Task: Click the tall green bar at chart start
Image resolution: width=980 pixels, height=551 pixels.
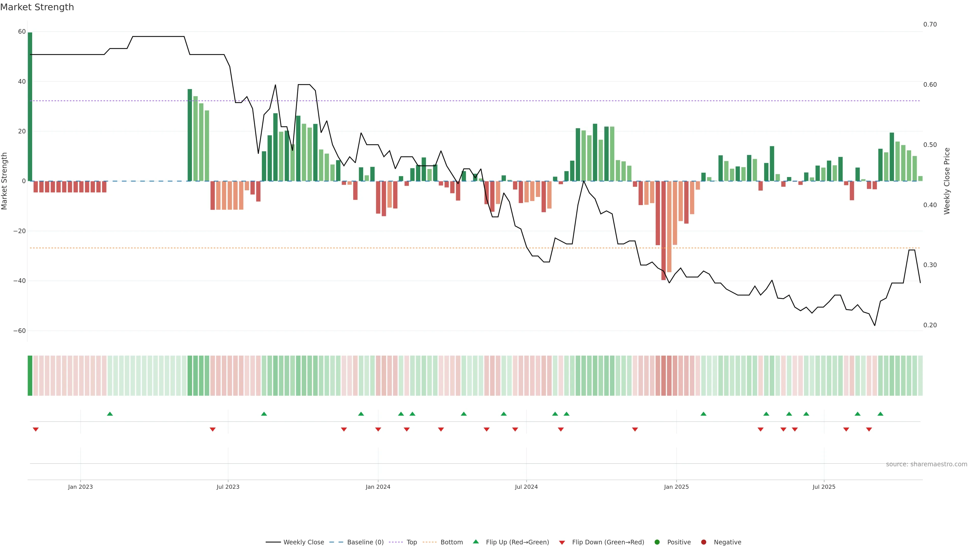Action: click(30, 106)
